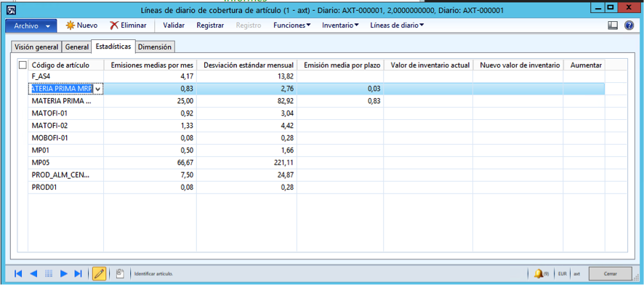Select row MATOFI-02
644x285 pixels.
(x=316, y=125)
